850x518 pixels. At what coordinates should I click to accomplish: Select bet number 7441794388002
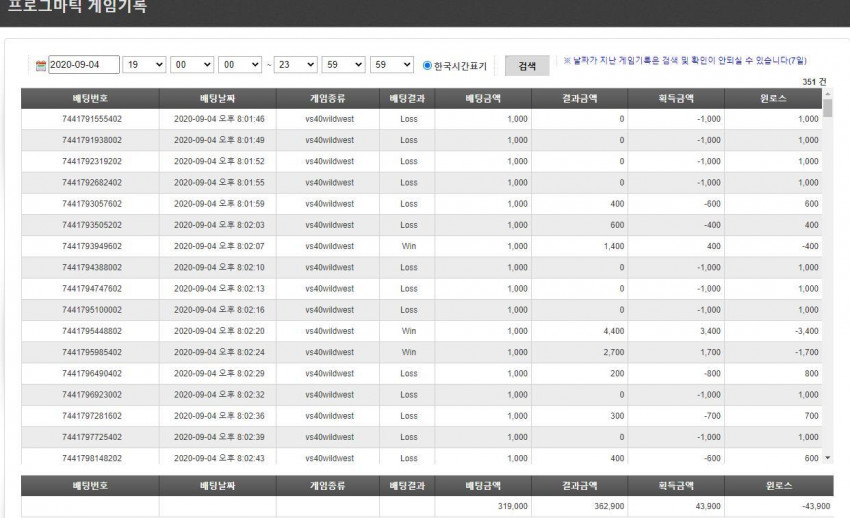point(92,267)
